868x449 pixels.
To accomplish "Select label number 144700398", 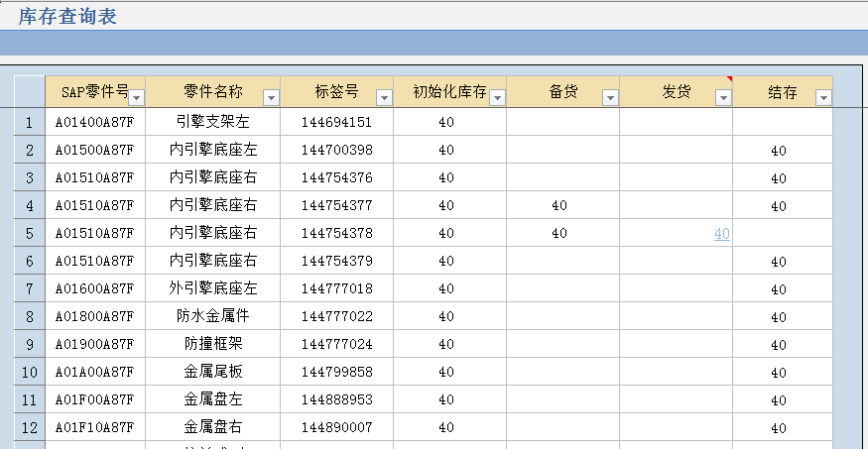I will 336,150.
